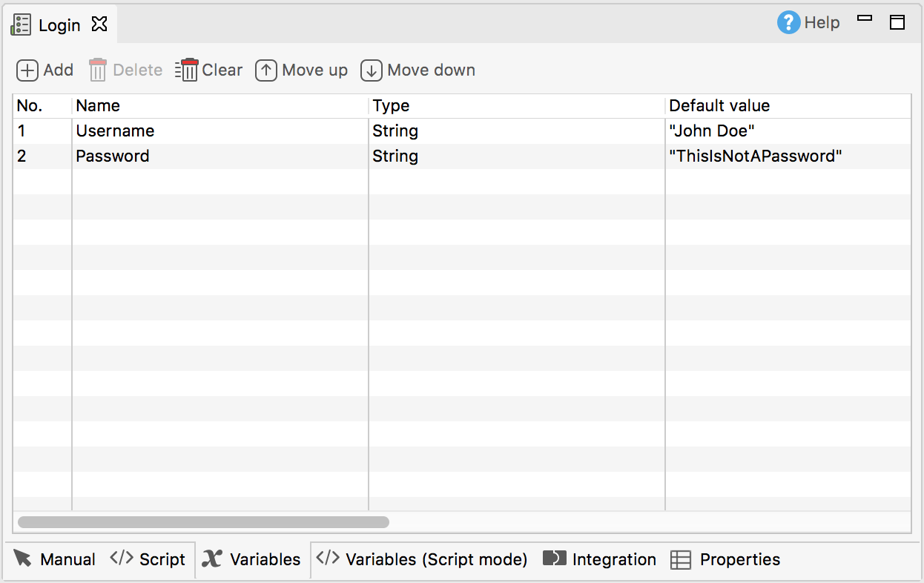The image size is (924, 583).
Task: Select the Username variable row
Action: click(x=462, y=131)
